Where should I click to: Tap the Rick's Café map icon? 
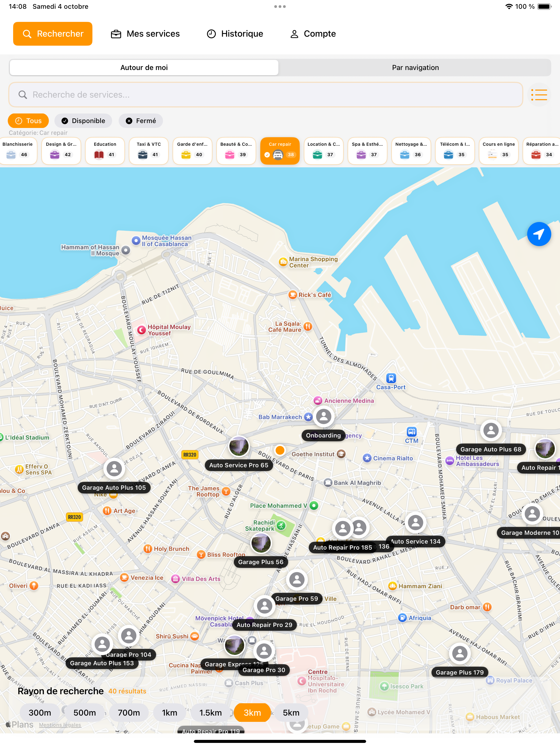click(293, 294)
